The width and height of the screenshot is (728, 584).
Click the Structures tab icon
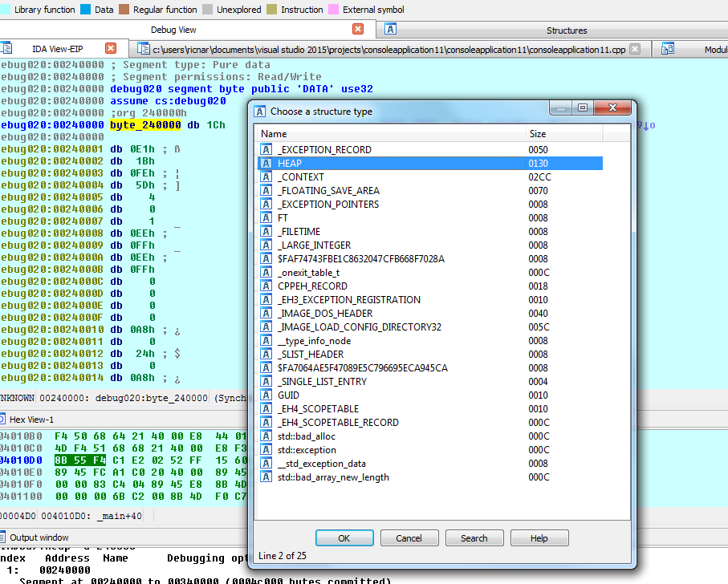[391, 30]
